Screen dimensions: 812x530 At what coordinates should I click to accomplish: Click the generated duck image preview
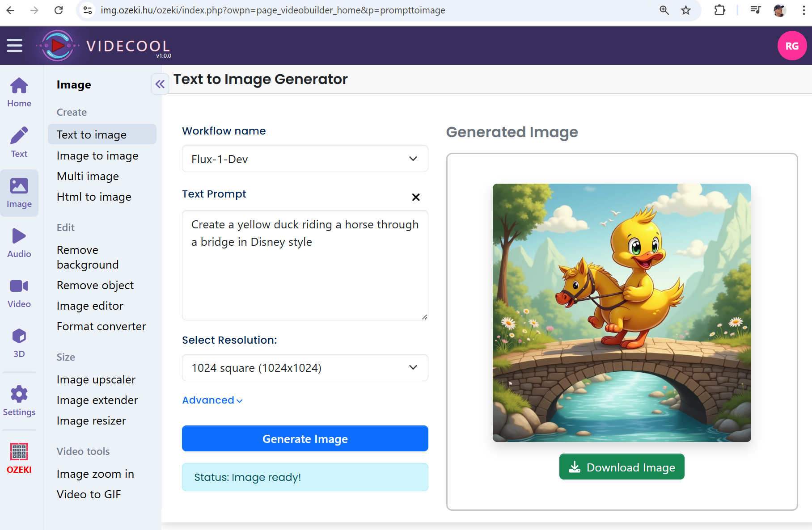point(622,313)
